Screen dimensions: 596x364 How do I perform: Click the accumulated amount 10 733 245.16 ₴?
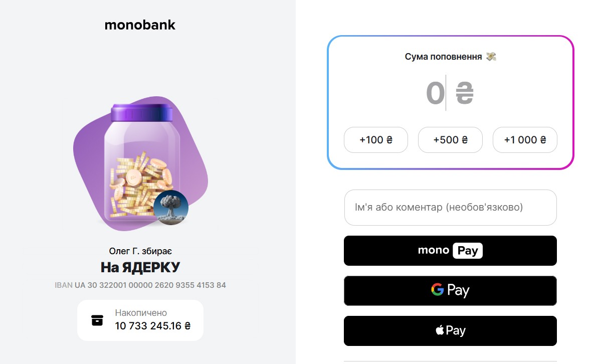(x=152, y=326)
